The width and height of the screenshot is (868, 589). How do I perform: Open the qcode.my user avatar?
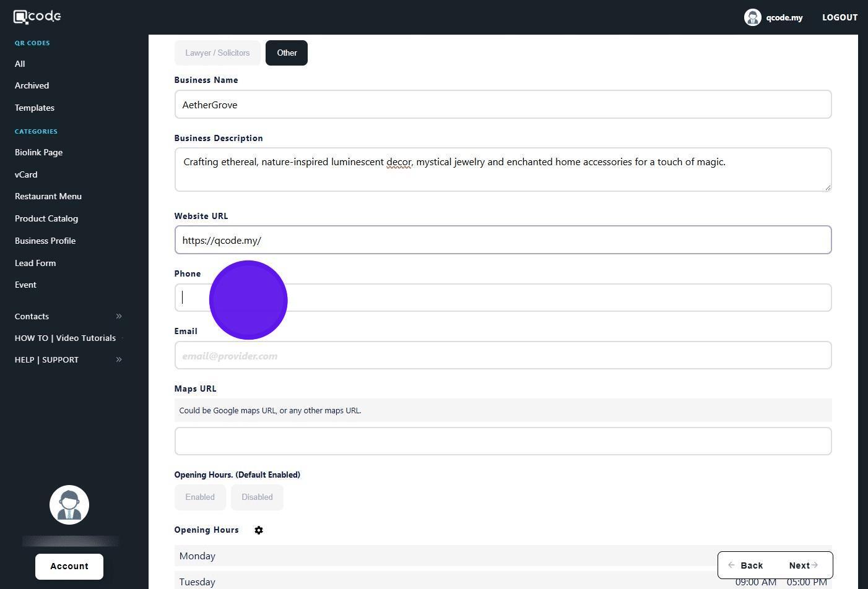752,17
